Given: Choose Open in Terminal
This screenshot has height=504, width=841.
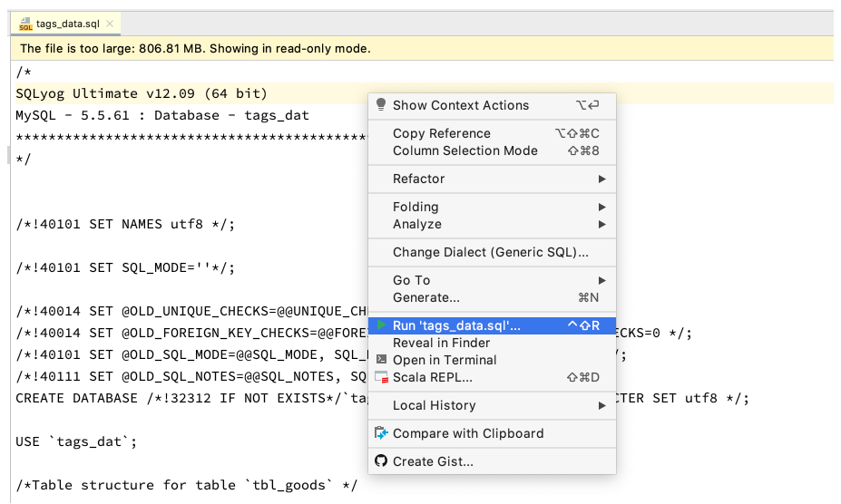Looking at the screenshot, I should (x=492, y=360).
